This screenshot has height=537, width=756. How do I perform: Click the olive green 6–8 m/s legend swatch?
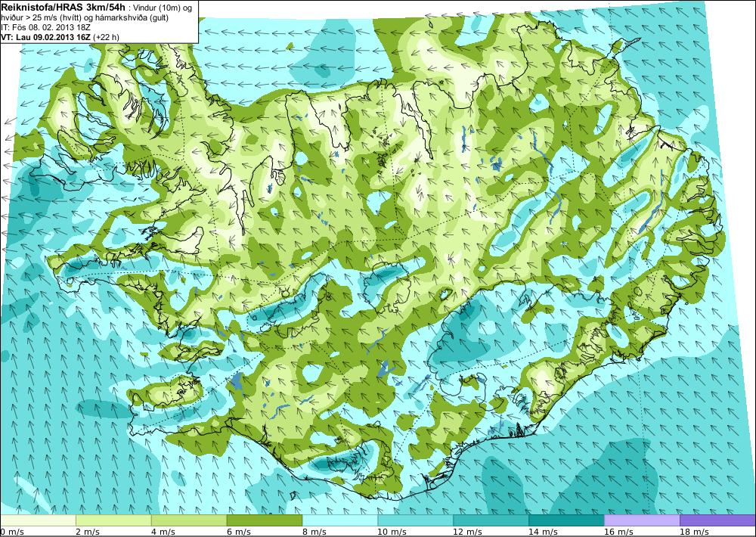tap(265, 520)
